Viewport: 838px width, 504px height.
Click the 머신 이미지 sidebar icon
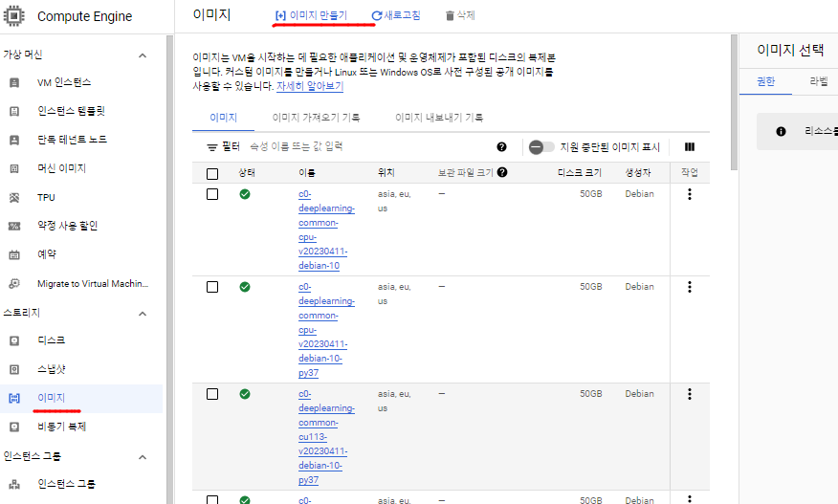click(x=14, y=168)
